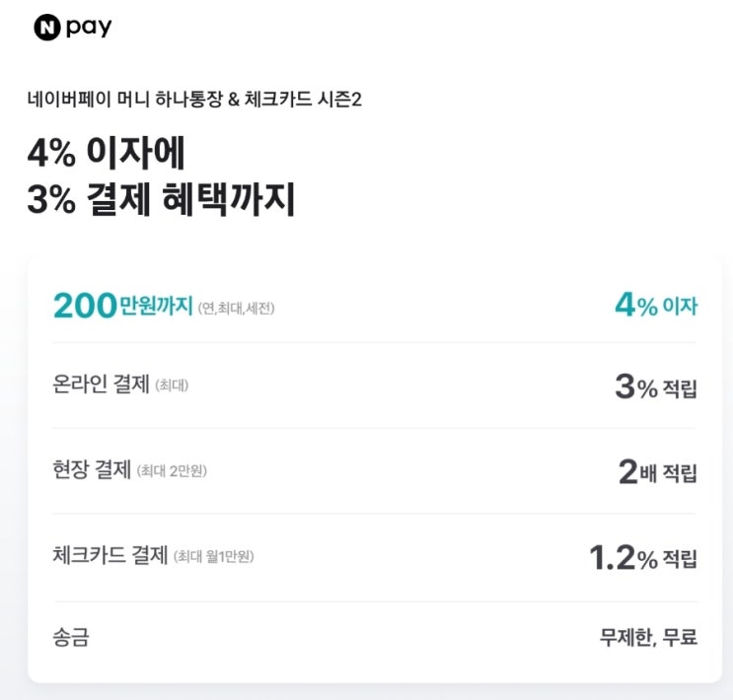Select the '송금' row label
The image size is (733, 700).
coord(71,637)
